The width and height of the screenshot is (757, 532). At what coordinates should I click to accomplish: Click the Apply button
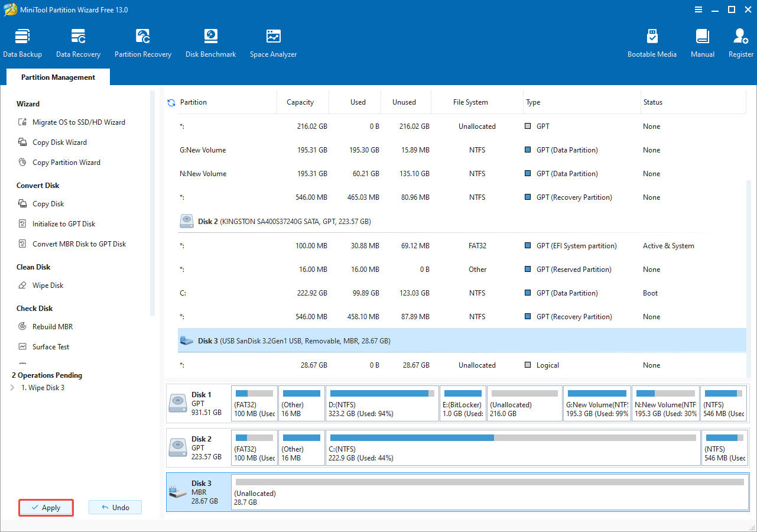[46, 507]
